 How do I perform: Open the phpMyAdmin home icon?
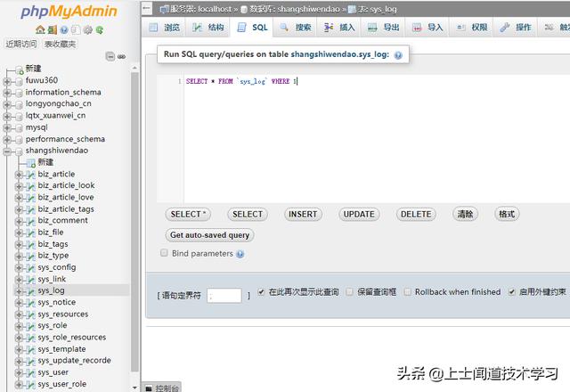point(40,29)
